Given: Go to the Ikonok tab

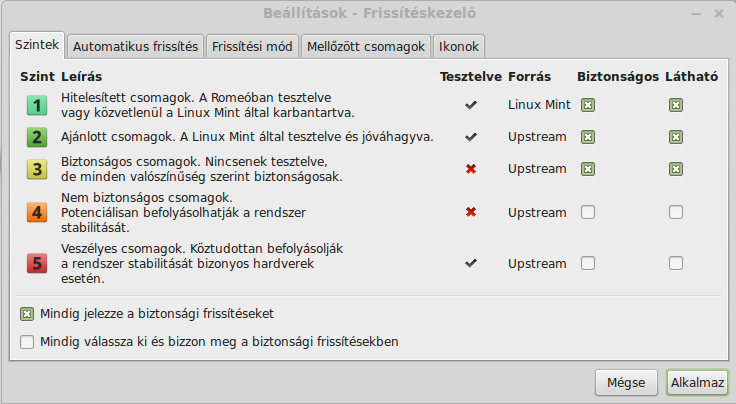Looking at the screenshot, I should point(459,46).
